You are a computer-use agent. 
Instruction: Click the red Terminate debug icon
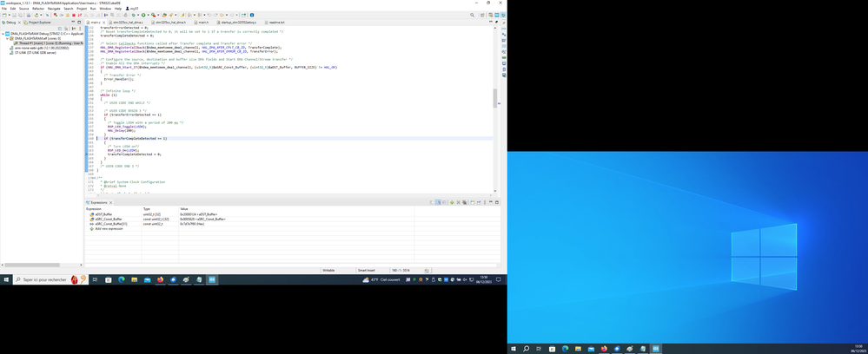pyautogui.click(x=74, y=15)
